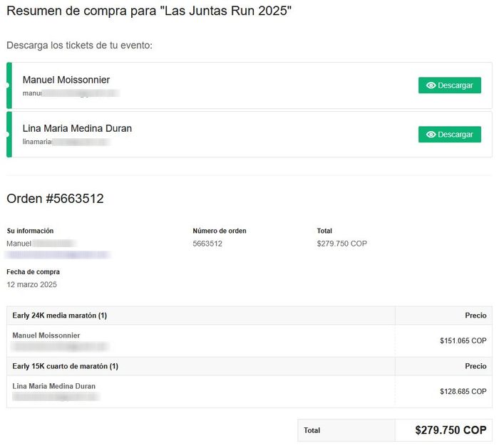Select Lina Maria Medina Duran's ticket card name
The image size is (499, 448).
point(77,129)
